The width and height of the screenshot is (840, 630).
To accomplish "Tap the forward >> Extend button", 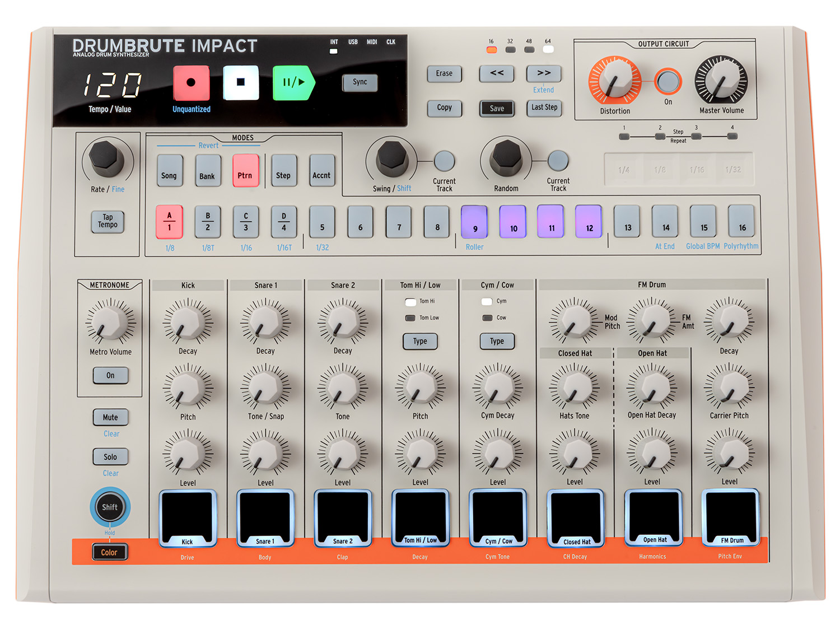I will pyautogui.click(x=544, y=73).
